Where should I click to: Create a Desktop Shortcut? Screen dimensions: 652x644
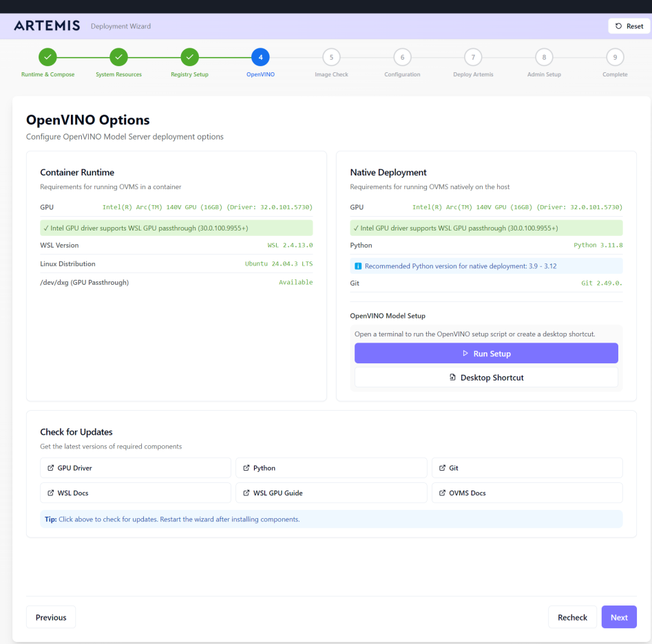(x=486, y=377)
